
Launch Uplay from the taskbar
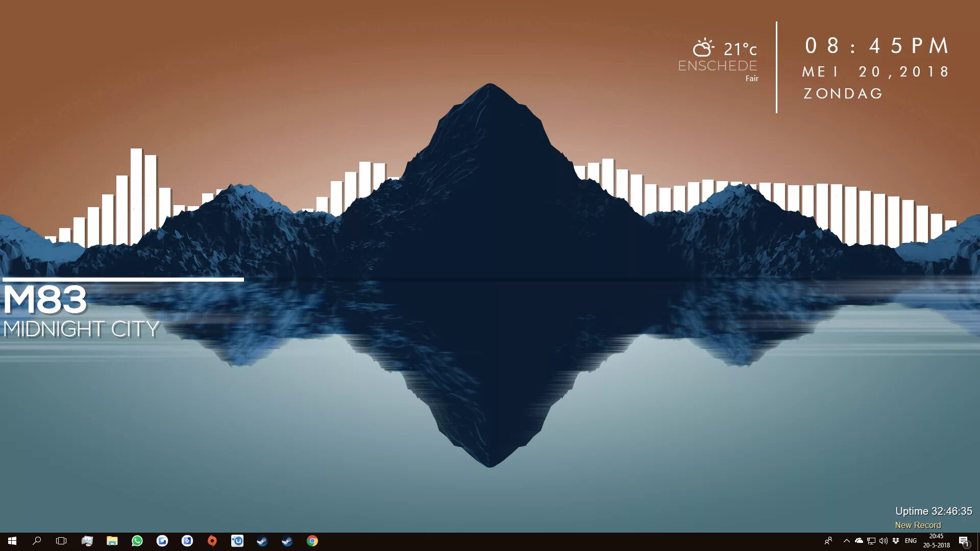point(237,541)
